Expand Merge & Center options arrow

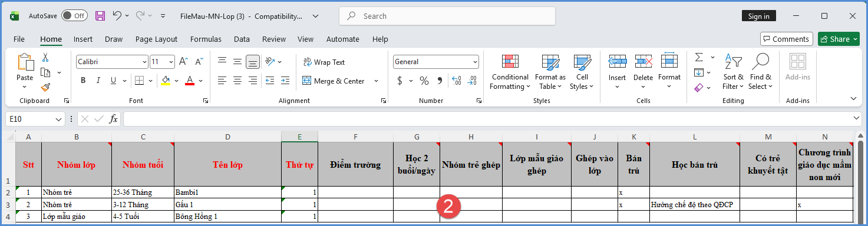(x=376, y=81)
